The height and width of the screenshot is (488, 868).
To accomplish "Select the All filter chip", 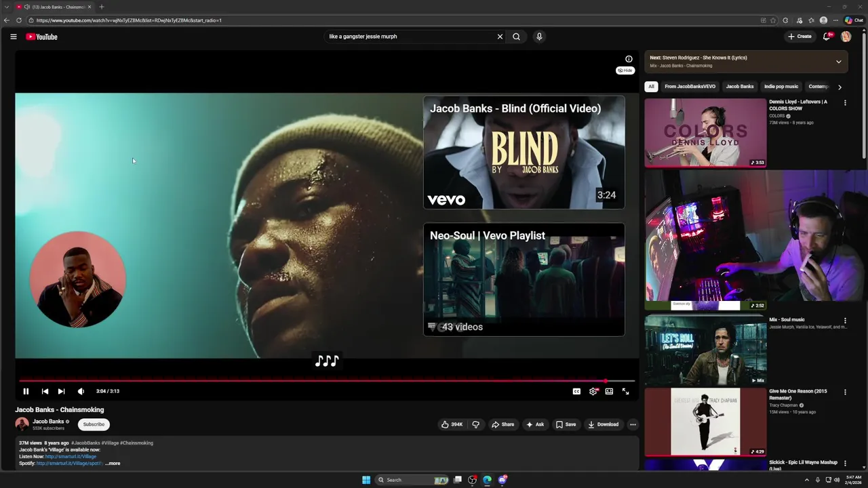I will pos(651,87).
